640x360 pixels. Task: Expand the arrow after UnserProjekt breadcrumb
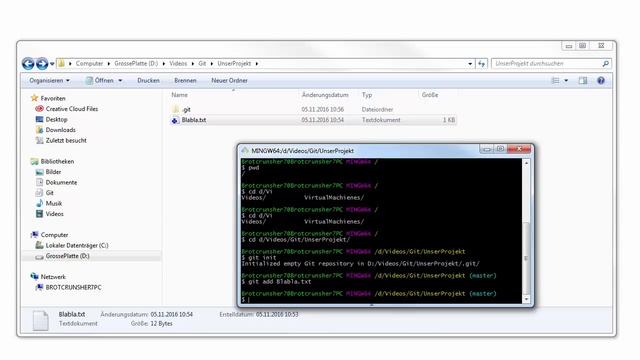[257, 64]
